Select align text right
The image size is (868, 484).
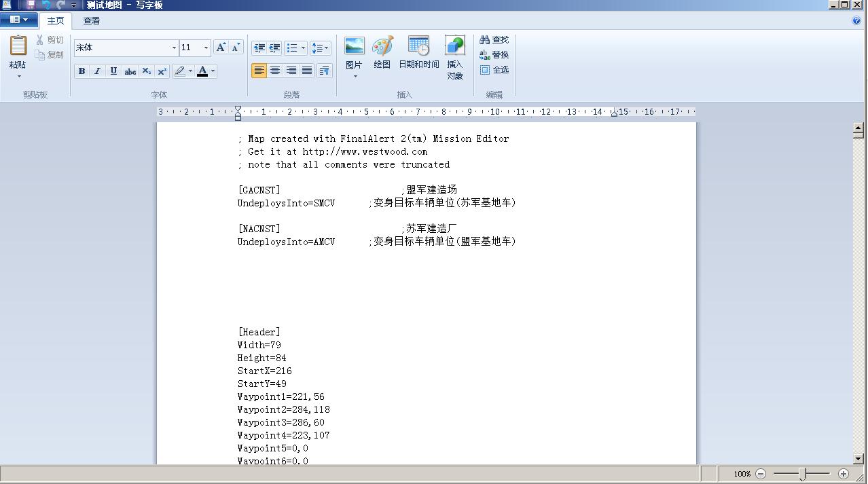[291, 71]
